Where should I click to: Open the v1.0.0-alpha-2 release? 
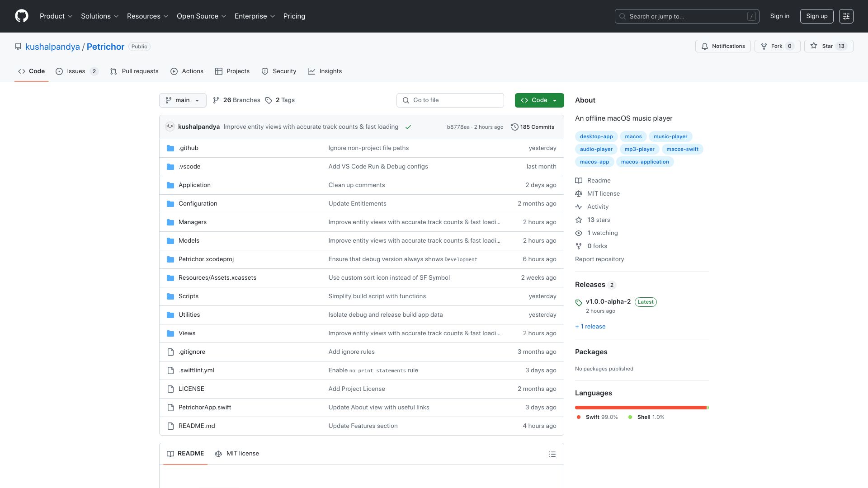point(608,302)
